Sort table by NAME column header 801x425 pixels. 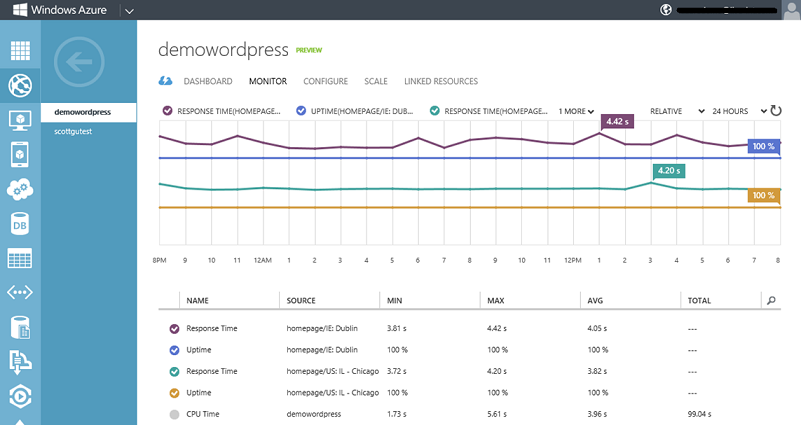197,300
